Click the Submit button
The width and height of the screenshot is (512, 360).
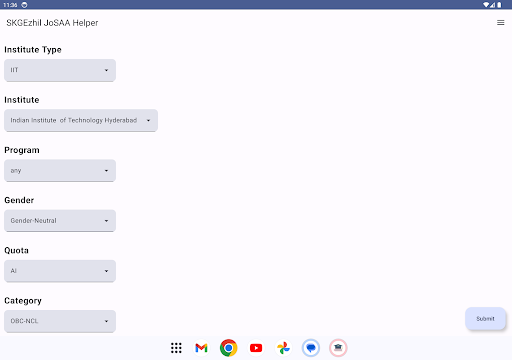(485, 319)
